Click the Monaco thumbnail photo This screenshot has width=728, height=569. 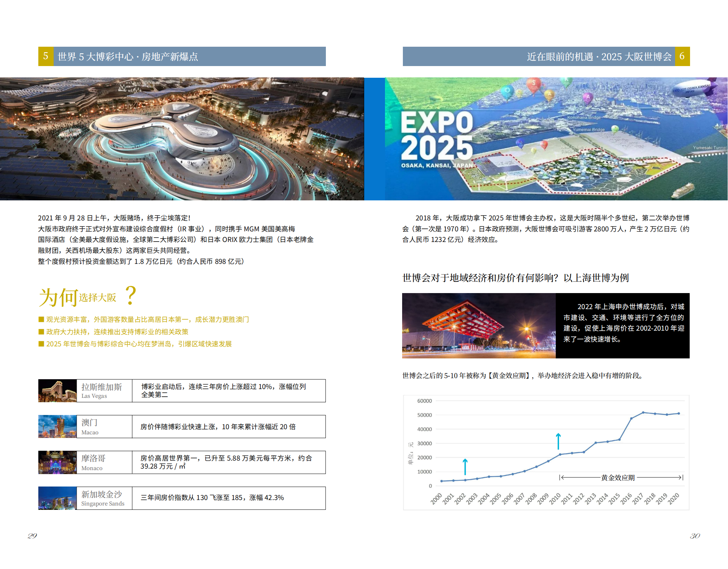tap(58, 462)
